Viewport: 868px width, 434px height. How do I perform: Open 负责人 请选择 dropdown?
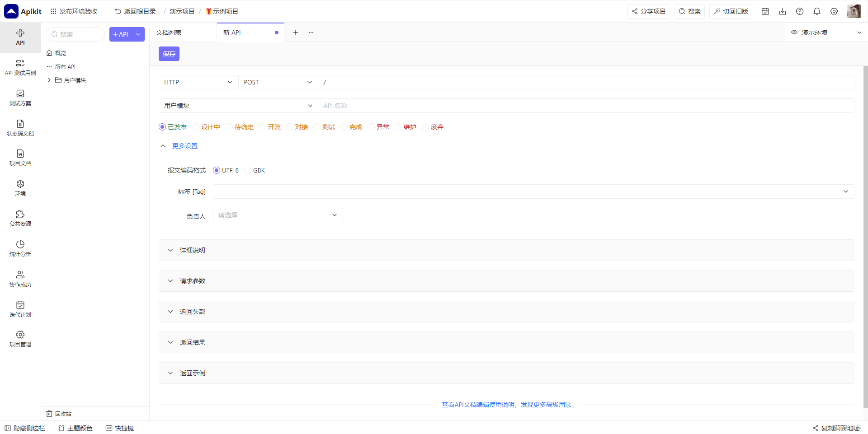(278, 215)
